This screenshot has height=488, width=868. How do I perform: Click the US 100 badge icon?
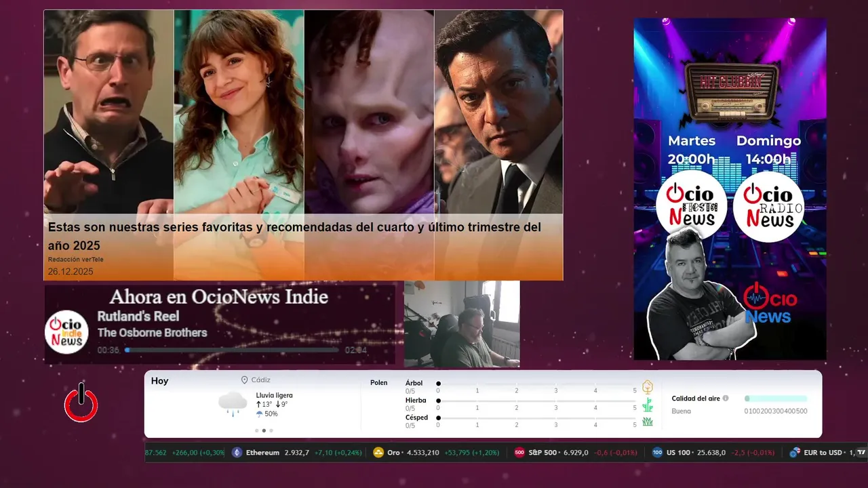pos(657,453)
